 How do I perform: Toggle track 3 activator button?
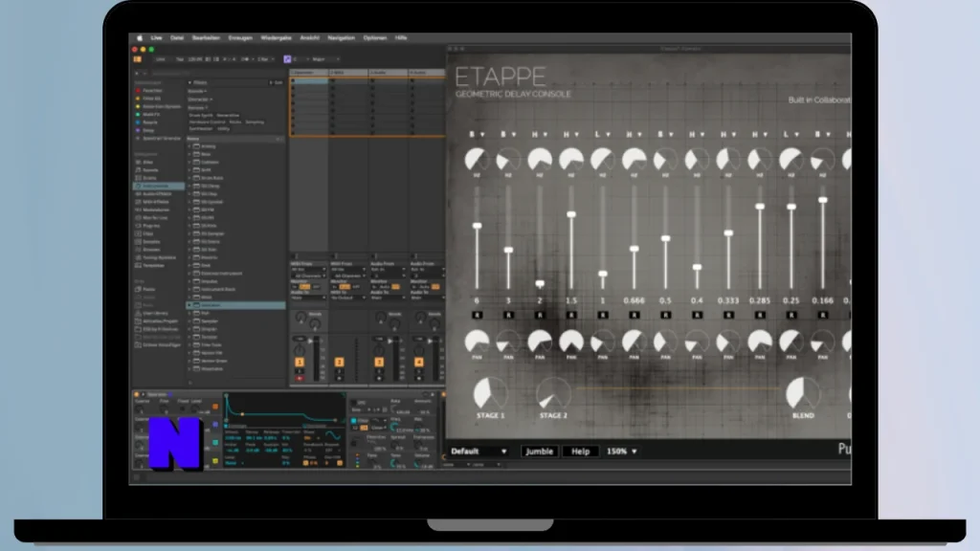pos(379,363)
